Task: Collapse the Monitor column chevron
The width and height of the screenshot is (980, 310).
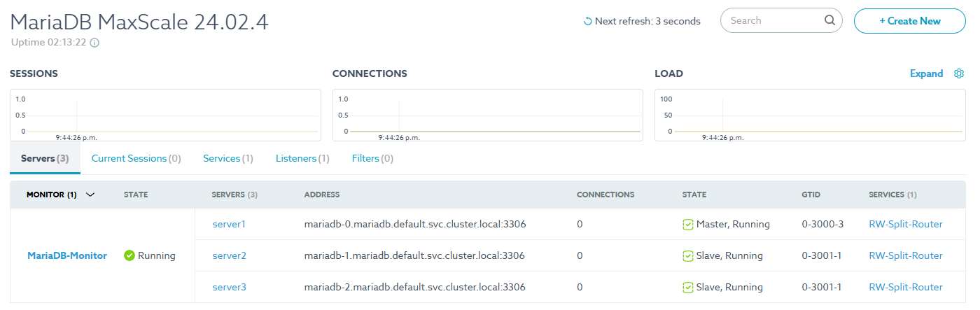Action: (x=90, y=195)
